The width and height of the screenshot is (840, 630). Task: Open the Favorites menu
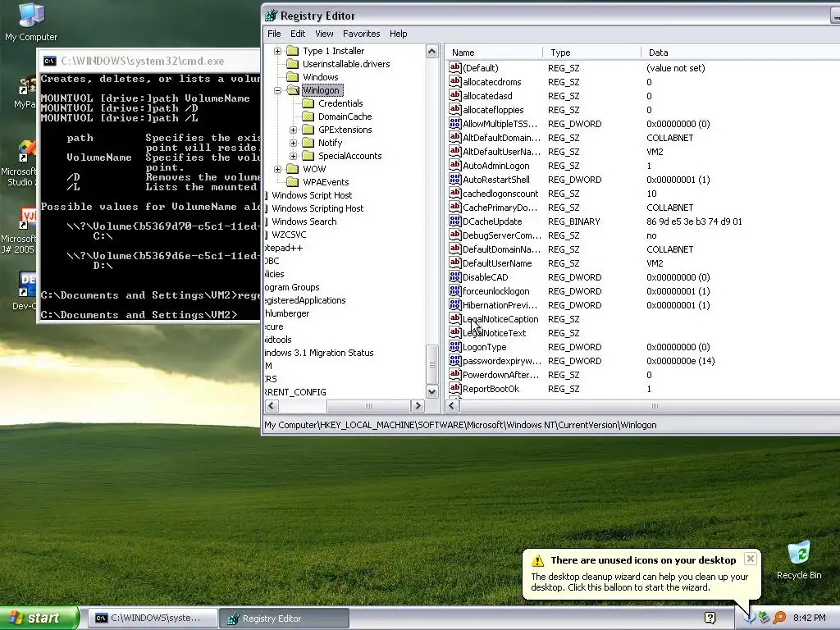361,34
